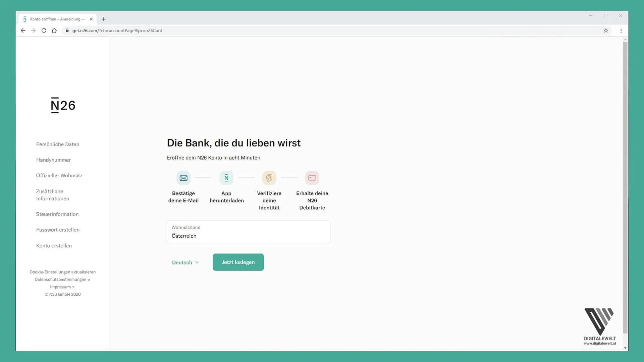Screen dimensions: 644x362
Task: Click the padlock site info icon
Action: [x=67, y=31]
